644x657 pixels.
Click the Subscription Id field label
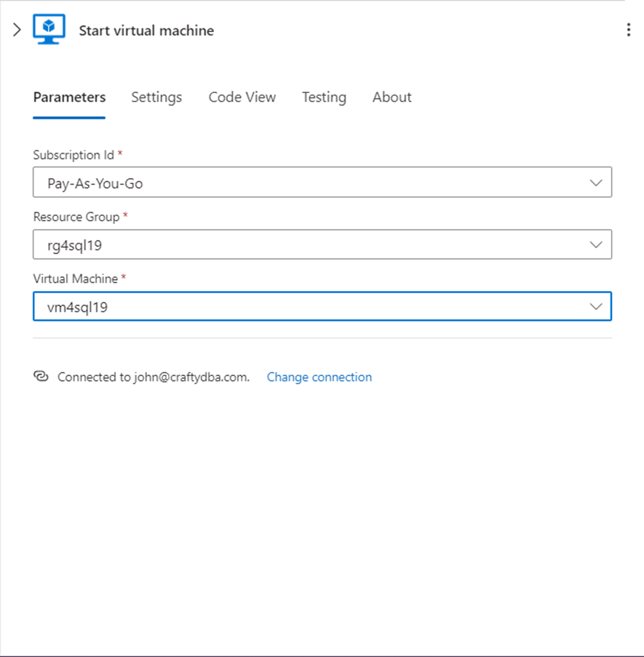[74, 155]
